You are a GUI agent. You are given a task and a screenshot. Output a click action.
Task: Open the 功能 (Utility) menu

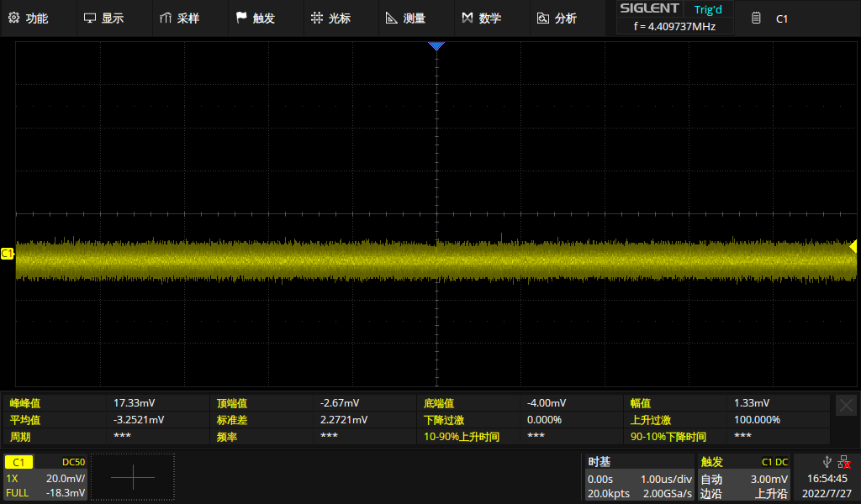[x=29, y=18]
